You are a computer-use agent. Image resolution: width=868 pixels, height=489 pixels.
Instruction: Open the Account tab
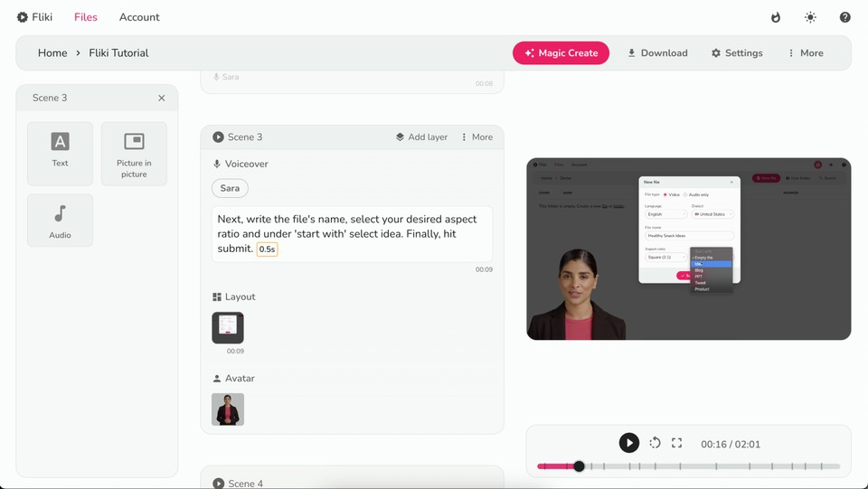tap(139, 17)
